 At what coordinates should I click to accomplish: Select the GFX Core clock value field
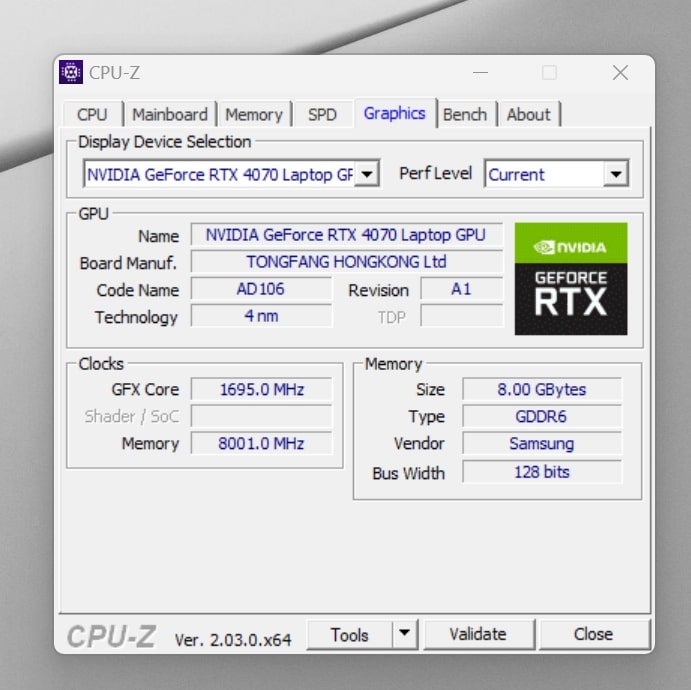(261, 389)
